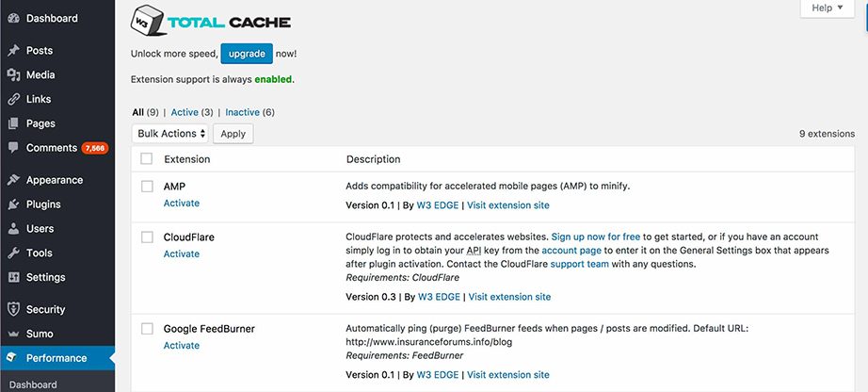Open Dashboard menu item in sidebar
This screenshot has width=868, height=392.
tap(52, 18)
